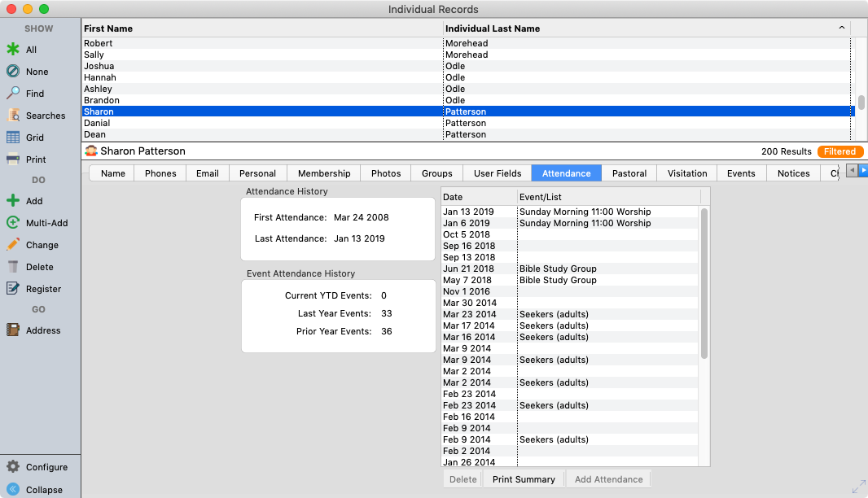Toggle the orange Filtered indicator

click(840, 151)
